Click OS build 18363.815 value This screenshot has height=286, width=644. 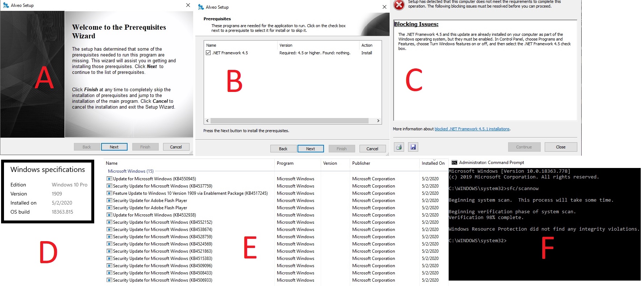pos(62,212)
